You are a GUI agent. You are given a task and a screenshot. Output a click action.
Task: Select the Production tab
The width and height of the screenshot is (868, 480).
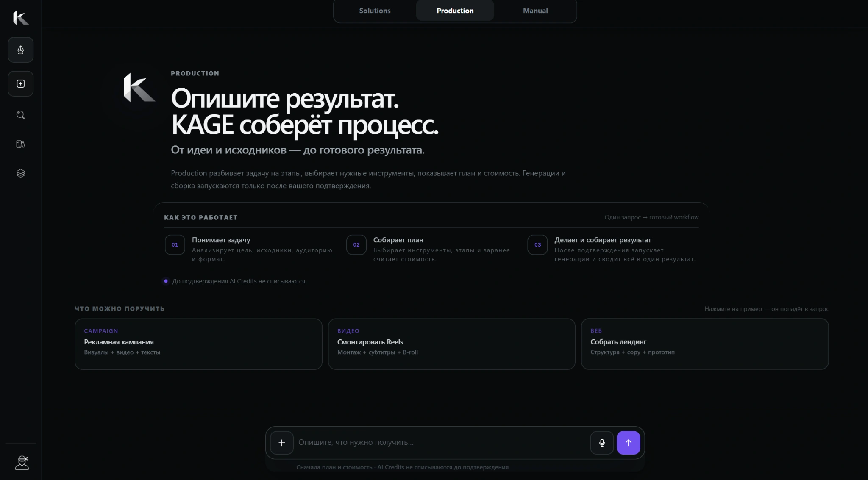[x=455, y=11]
